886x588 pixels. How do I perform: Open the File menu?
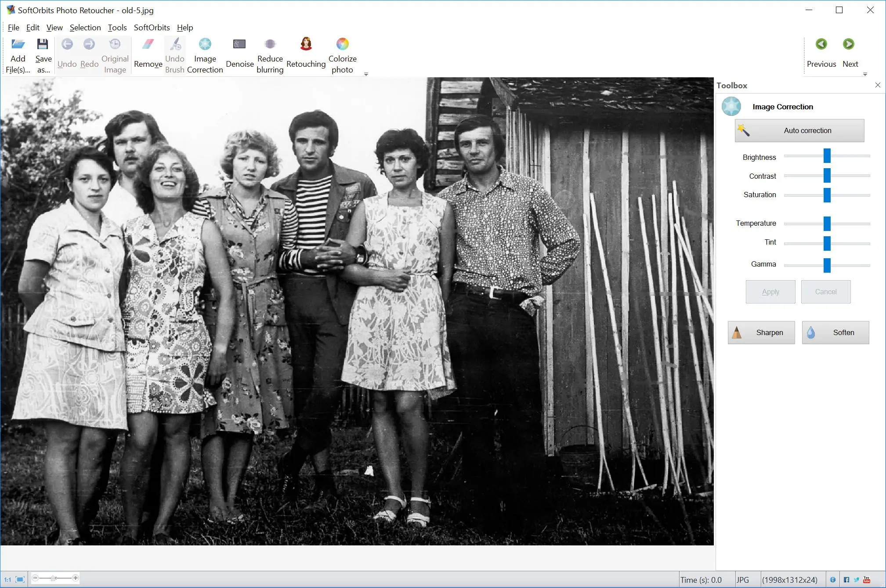[13, 28]
